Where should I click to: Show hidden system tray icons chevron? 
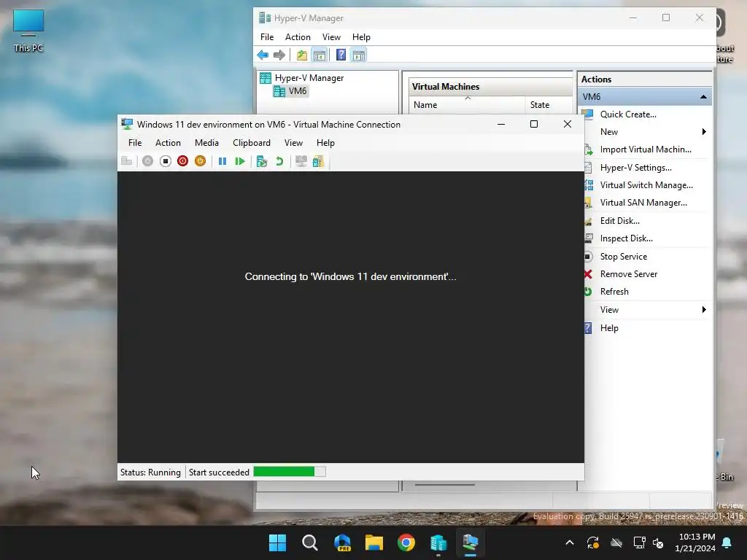pos(570,542)
